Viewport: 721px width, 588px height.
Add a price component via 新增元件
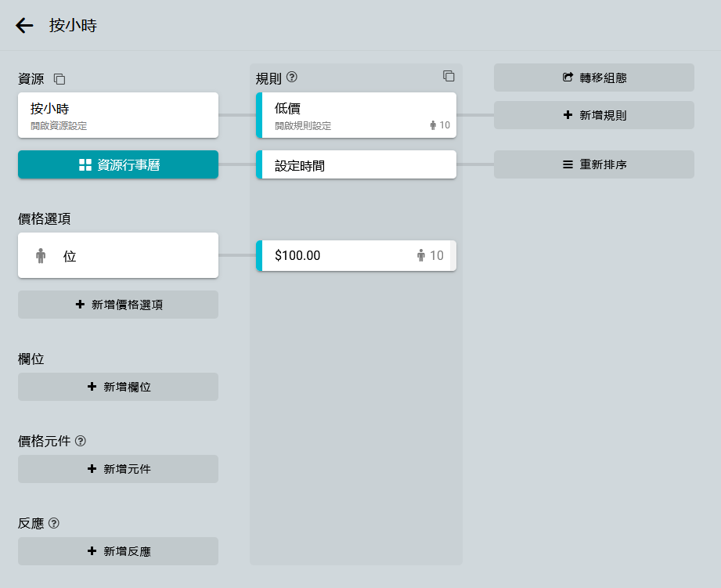(x=118, y=469)
